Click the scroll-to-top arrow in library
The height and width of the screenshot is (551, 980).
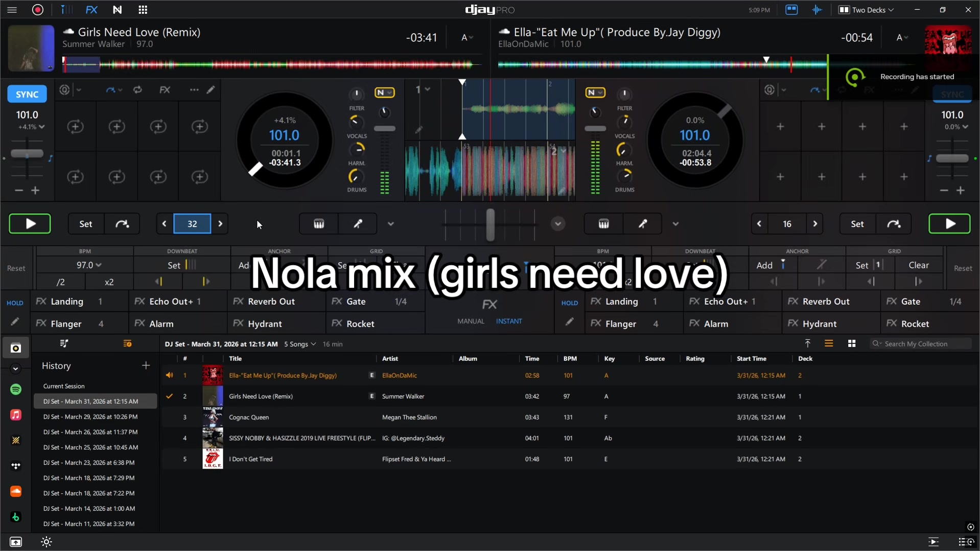click(x=807, y=344)
